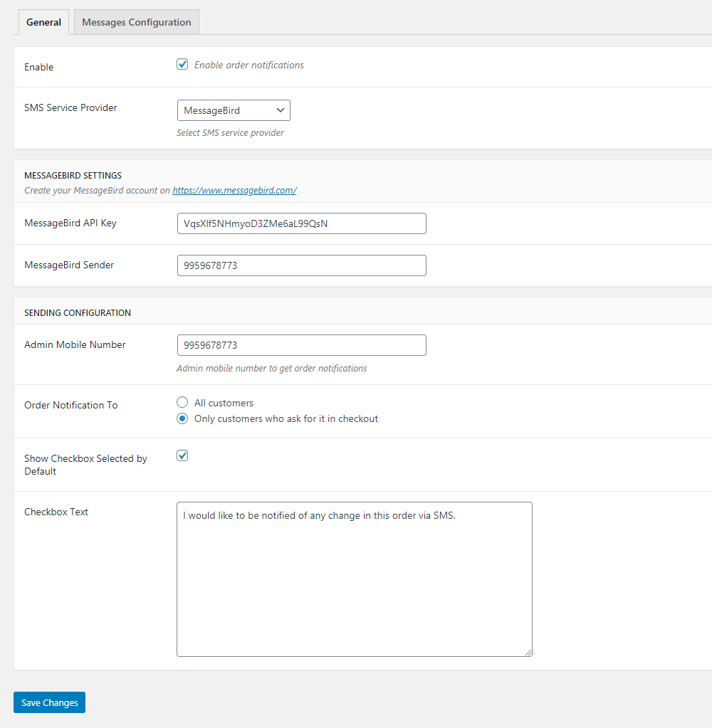This screenshot has height=728, width=712.
Task: Choose Only customers who ask in checkout
Action: (x=182, y=418)
